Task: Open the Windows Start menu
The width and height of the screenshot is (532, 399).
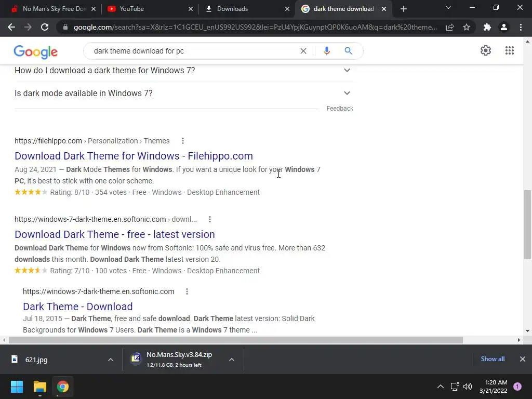Action: [x=17, y=387]
